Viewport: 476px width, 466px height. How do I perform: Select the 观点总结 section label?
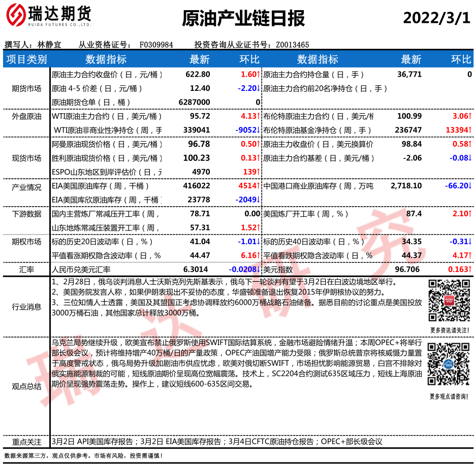(26, 386)
